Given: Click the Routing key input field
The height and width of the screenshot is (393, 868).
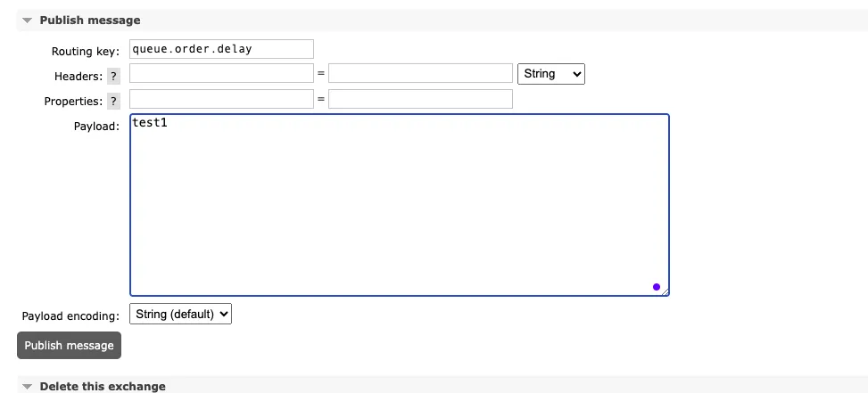Looking at the screenshot, I should pyautogui.click(x=221, y=49).
